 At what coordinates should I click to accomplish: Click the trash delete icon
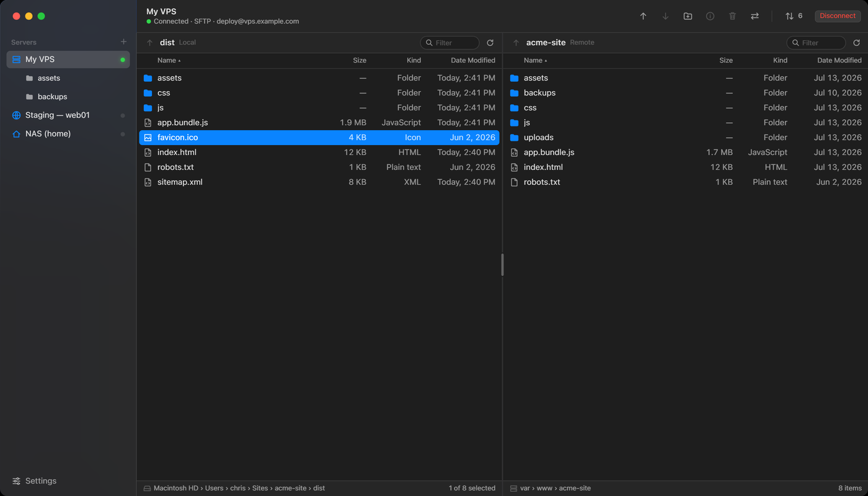pos(732,16)
